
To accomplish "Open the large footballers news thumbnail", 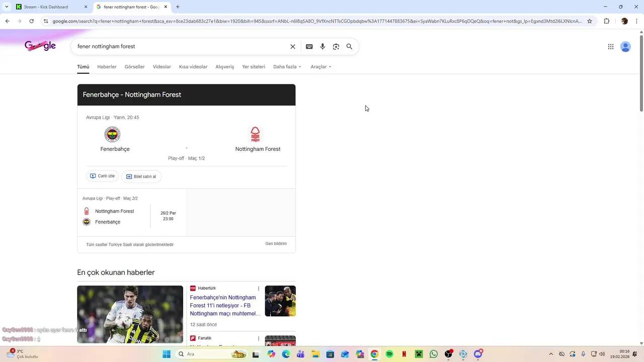I will pos(130,314).
